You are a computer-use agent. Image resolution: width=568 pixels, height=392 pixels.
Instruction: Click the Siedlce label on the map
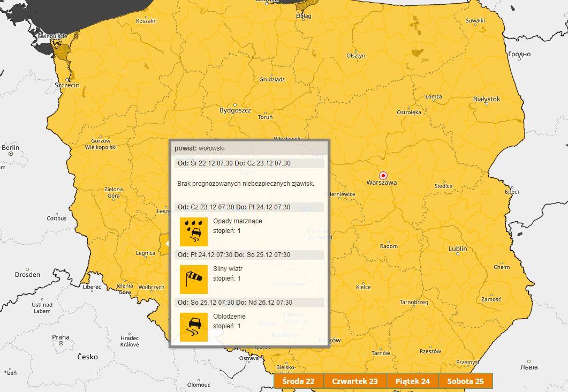point(443,186)
